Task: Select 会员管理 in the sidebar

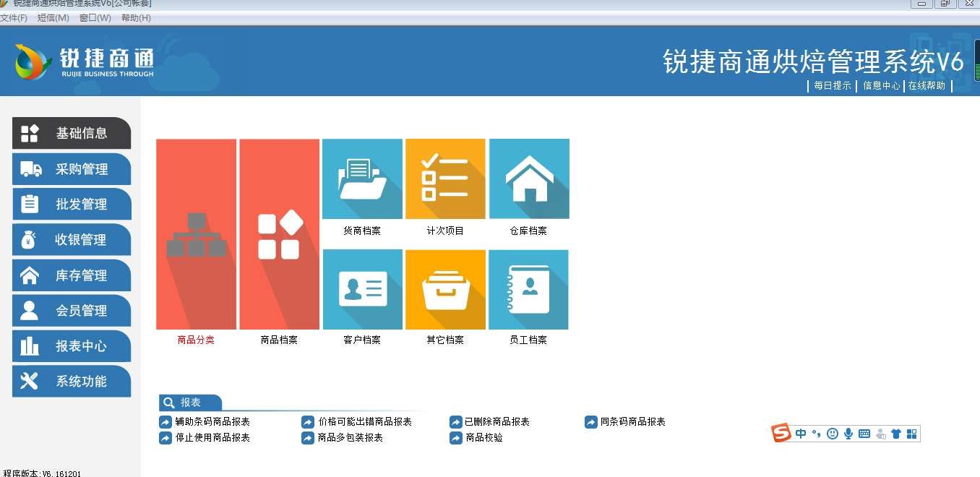Action: click(72, 311)
